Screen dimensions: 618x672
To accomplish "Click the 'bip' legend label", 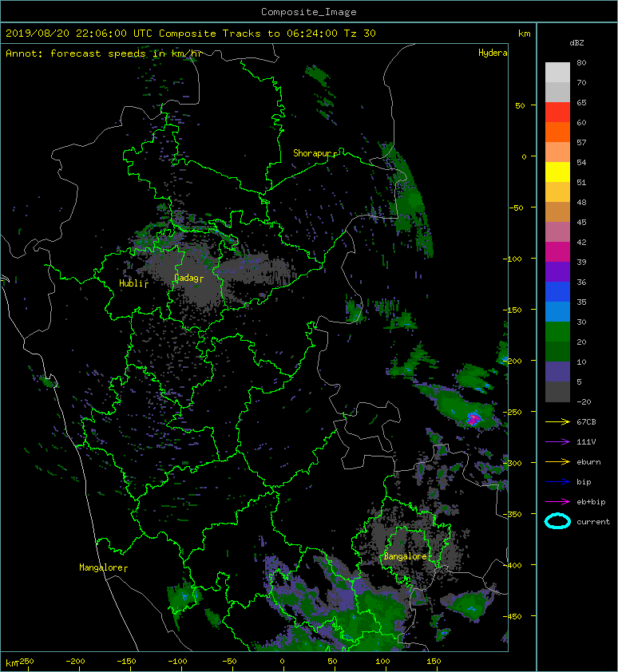I will click(584, 482).
